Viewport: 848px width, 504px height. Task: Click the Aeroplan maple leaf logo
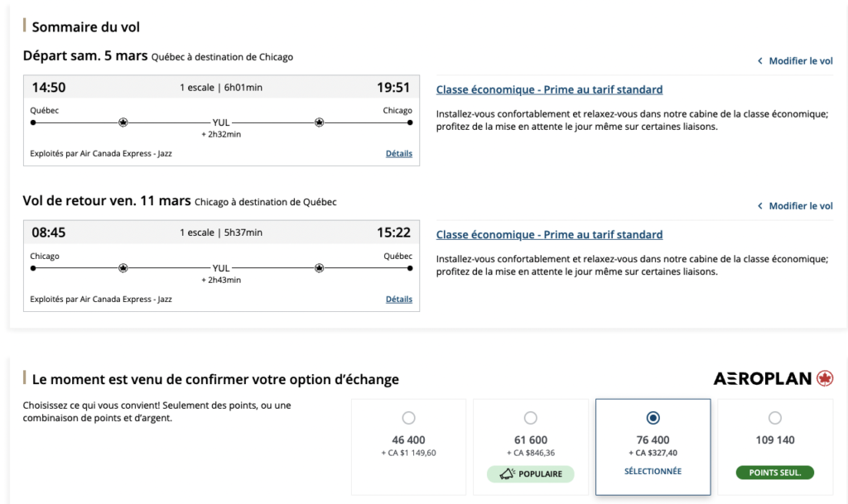coord(824,378)
